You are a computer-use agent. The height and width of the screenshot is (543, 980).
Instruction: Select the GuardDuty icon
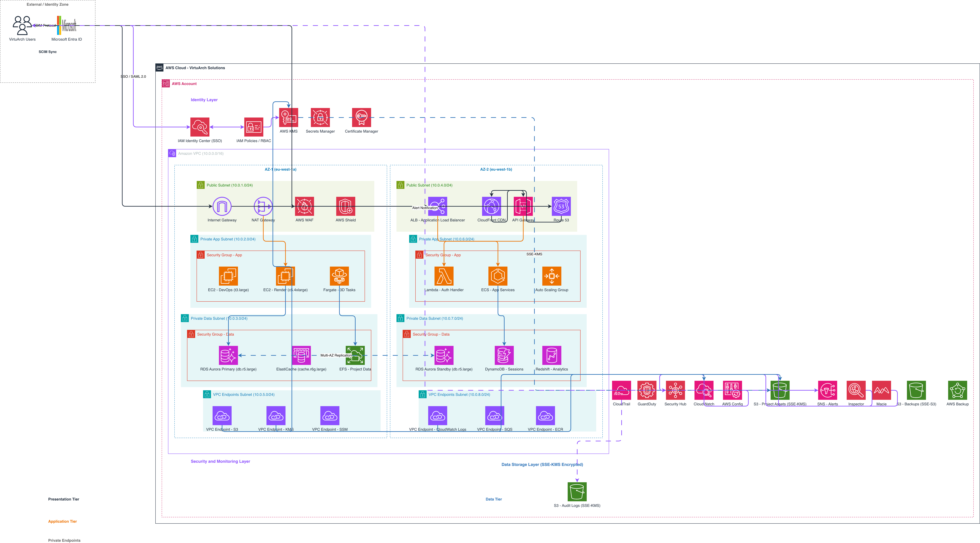click(647, 390)
